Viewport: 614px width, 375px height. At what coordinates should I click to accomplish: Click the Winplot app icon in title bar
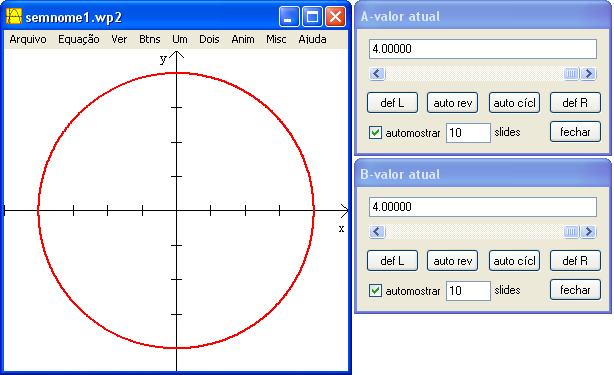[14, 16]
